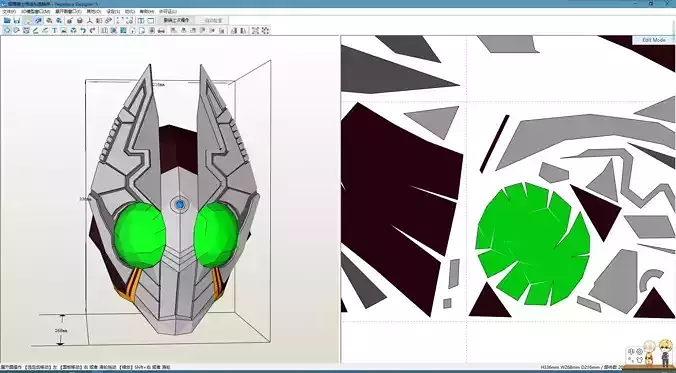Open the 帮助(H) menu
The height and width of the screenshot is (373, 676).
tap(147, 11)
